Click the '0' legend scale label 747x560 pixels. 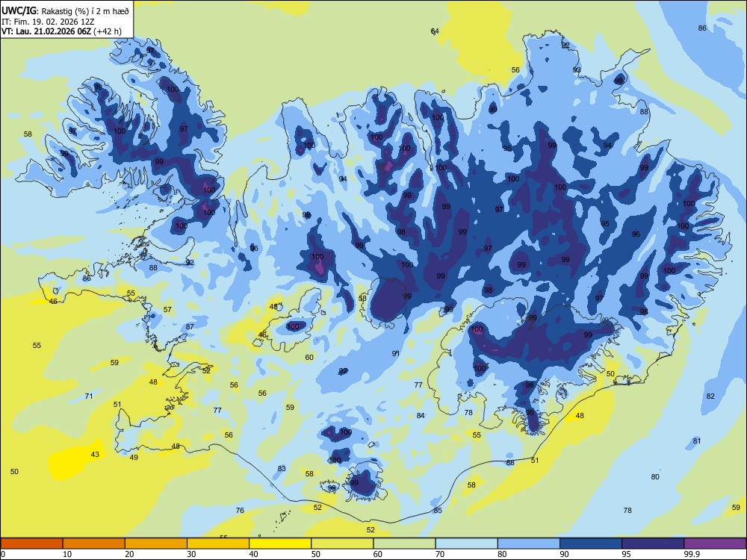click(x=3, y=554)
